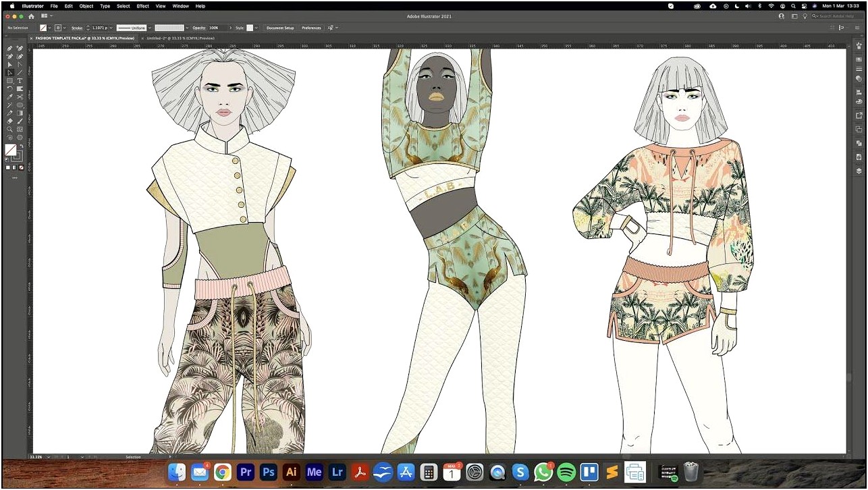Set paint mode to Color

point(8,167)
